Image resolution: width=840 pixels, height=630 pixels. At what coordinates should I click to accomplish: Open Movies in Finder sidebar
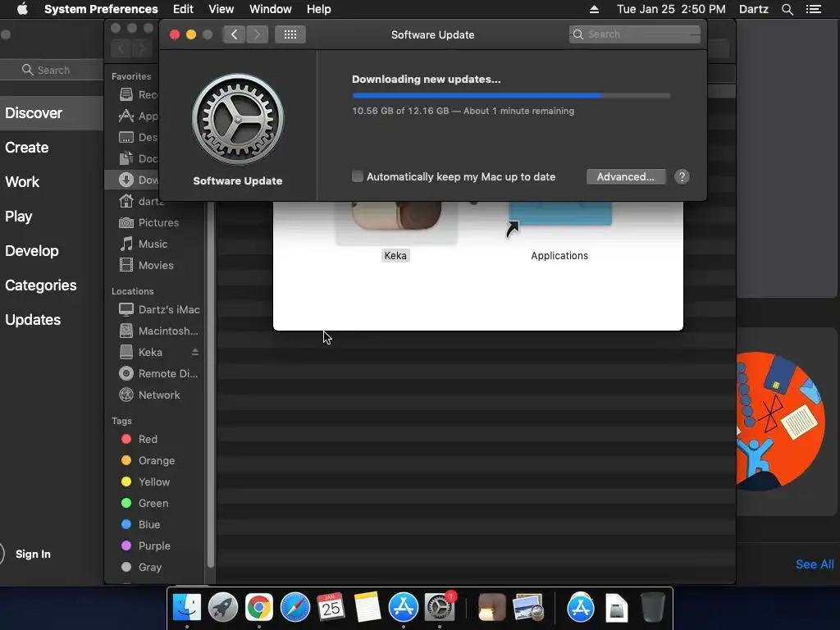[x=155, y=265]
